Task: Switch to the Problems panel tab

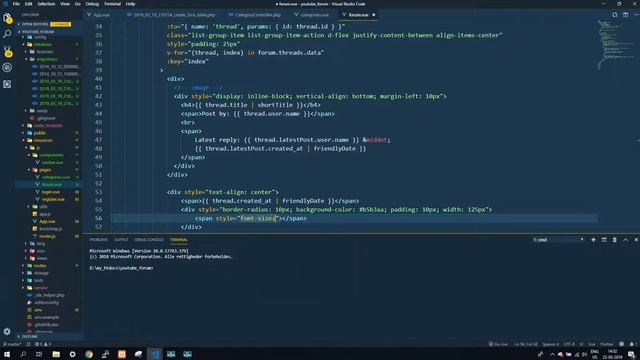Action: pyautogui.click(x=98, y=240)
